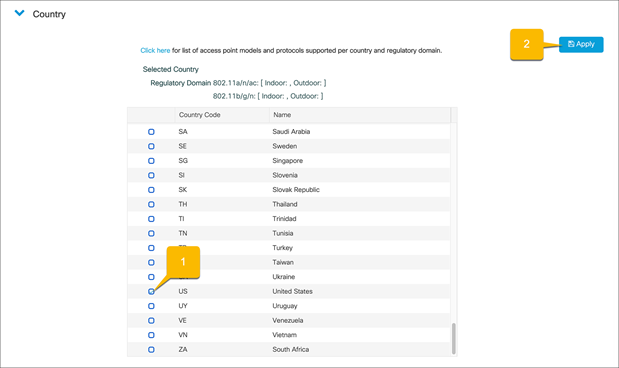Select the Turkey radio button
This screenshot has height=368, width=619.
click(x=151, y=248)
